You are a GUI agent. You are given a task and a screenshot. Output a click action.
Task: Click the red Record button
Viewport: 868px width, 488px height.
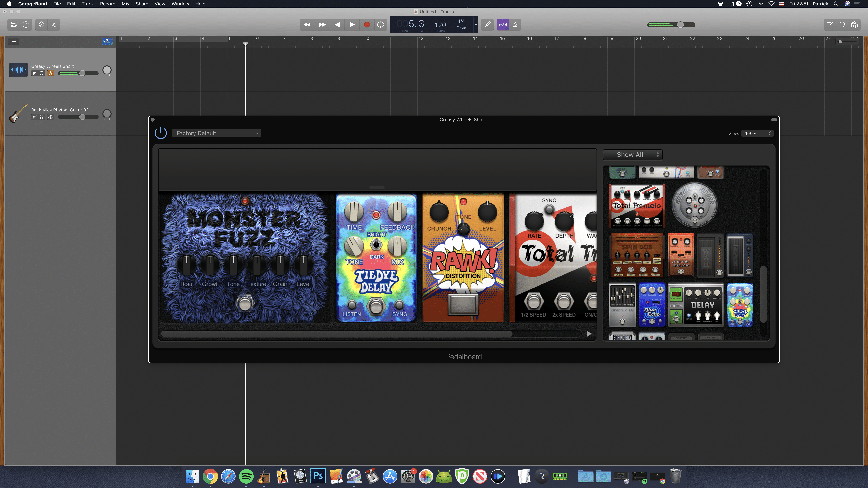(x=367, y=25)
